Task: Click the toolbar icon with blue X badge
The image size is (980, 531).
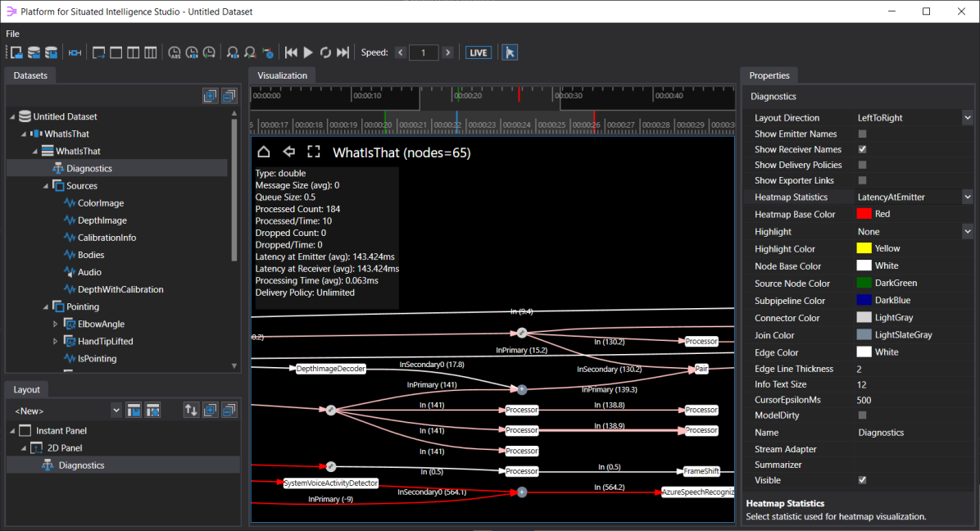Action: pyautogui.click(x=267, y=52)
